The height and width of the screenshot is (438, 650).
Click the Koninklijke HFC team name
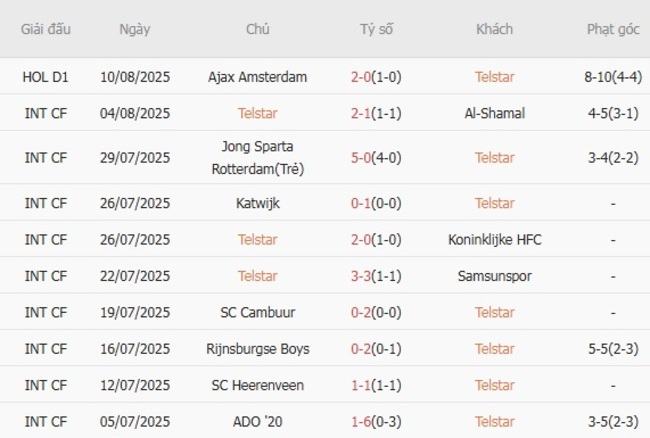tap(495, 239)
